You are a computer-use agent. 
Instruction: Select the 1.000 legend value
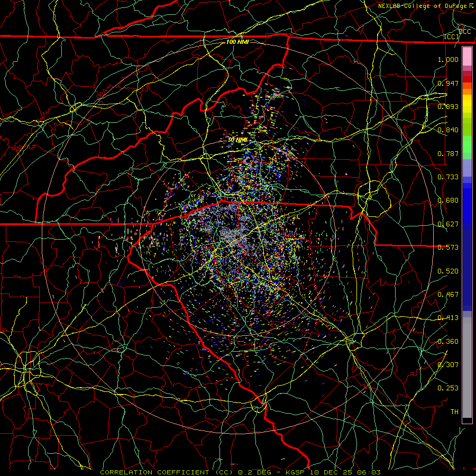click(x=448, y=59)
